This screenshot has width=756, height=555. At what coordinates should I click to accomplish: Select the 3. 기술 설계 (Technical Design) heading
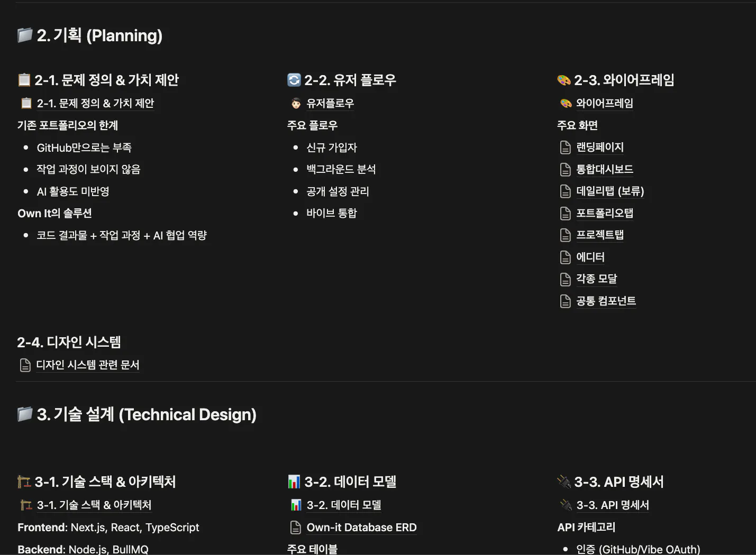(x=147, y=414)
